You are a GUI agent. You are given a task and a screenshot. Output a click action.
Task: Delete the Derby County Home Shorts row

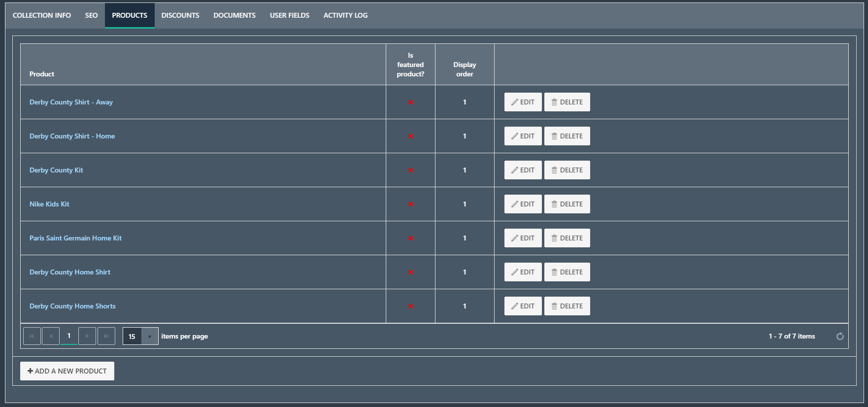point(567,306)
